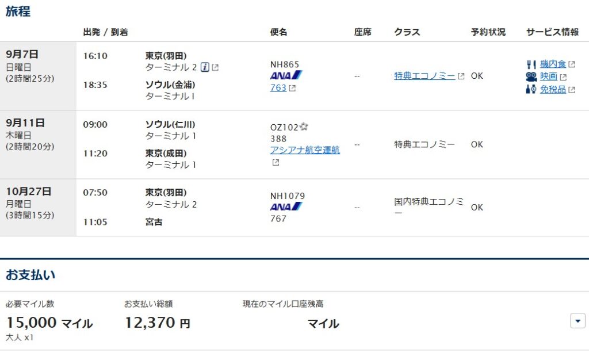
Task: Click the ANA logo under NH865
Action: pos(286,75)
